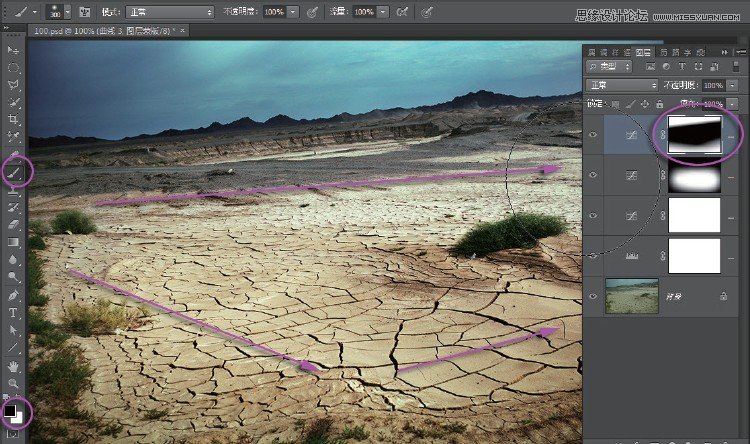The image size is (750, 444).
Task: Toggle lock image pixels brush icon
Action: coord(631,104)
